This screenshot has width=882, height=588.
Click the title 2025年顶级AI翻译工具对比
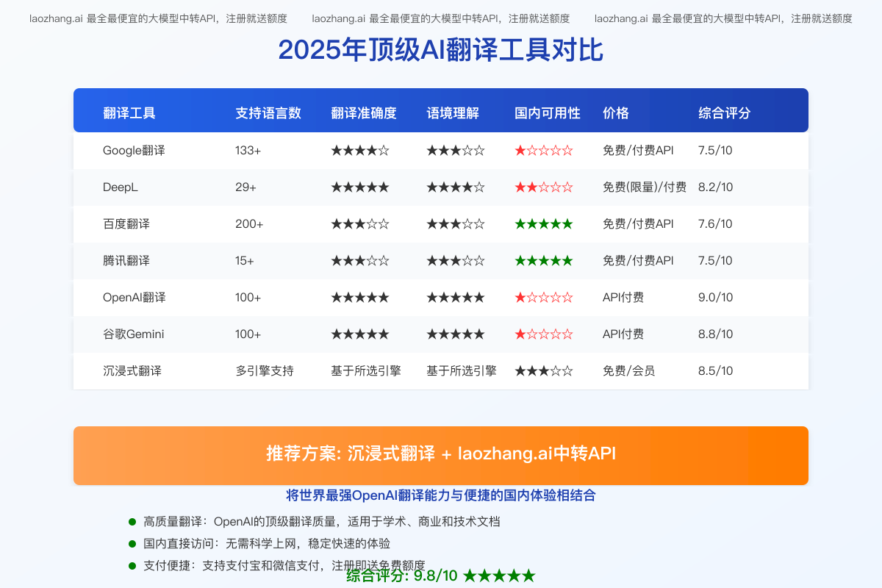pos(440,50)
